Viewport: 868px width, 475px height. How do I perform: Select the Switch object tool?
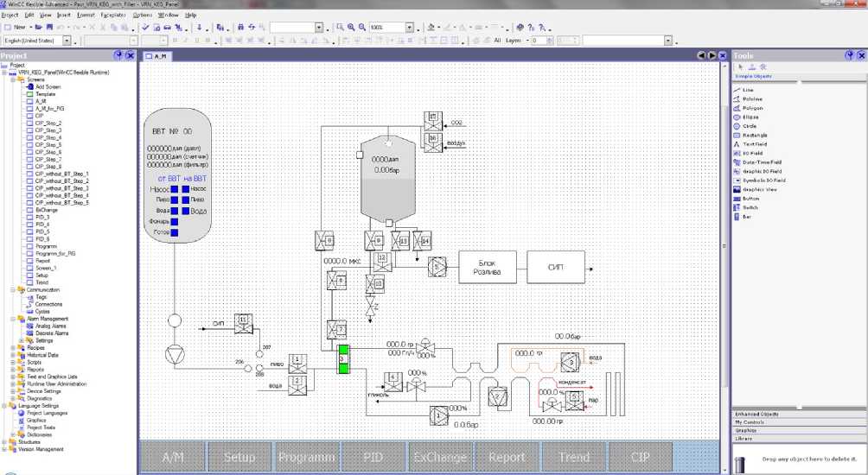pos(750,207)
